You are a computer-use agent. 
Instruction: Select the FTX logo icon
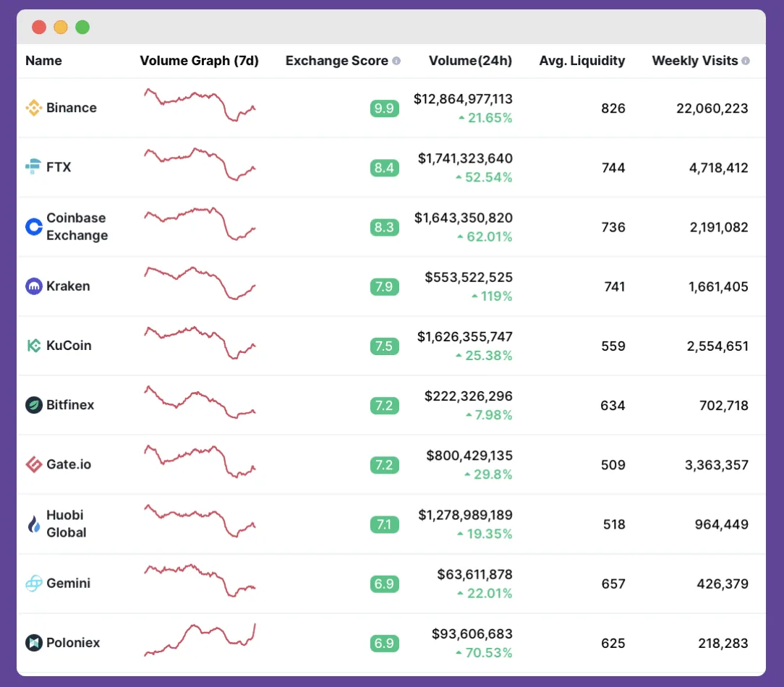coord(33,166)
